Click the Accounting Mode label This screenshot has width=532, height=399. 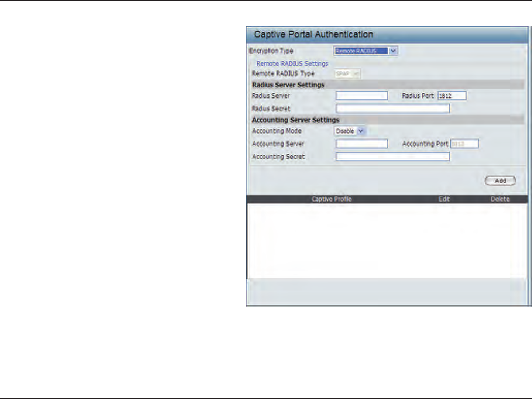(x=277, y=131)
